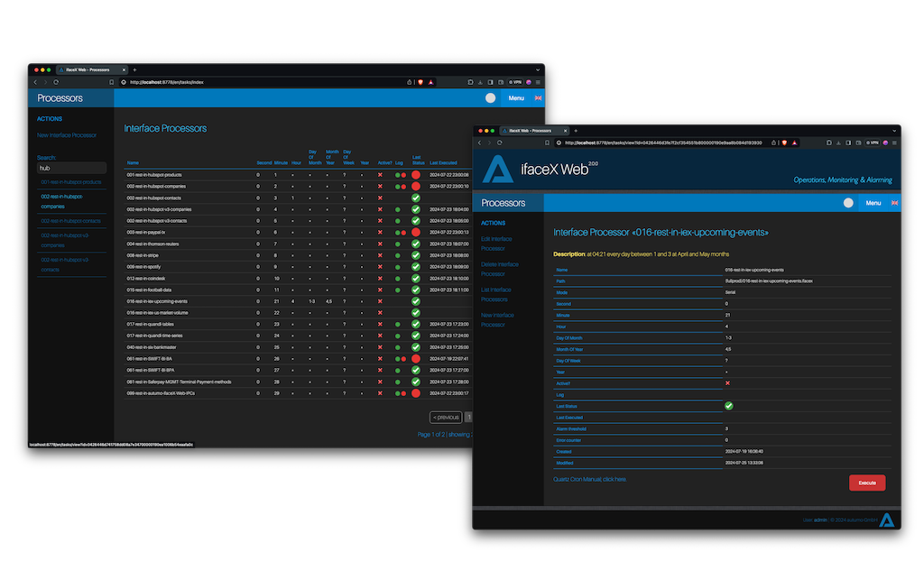Click the ifaceX Web logo in the header

(x=499, y=170)
